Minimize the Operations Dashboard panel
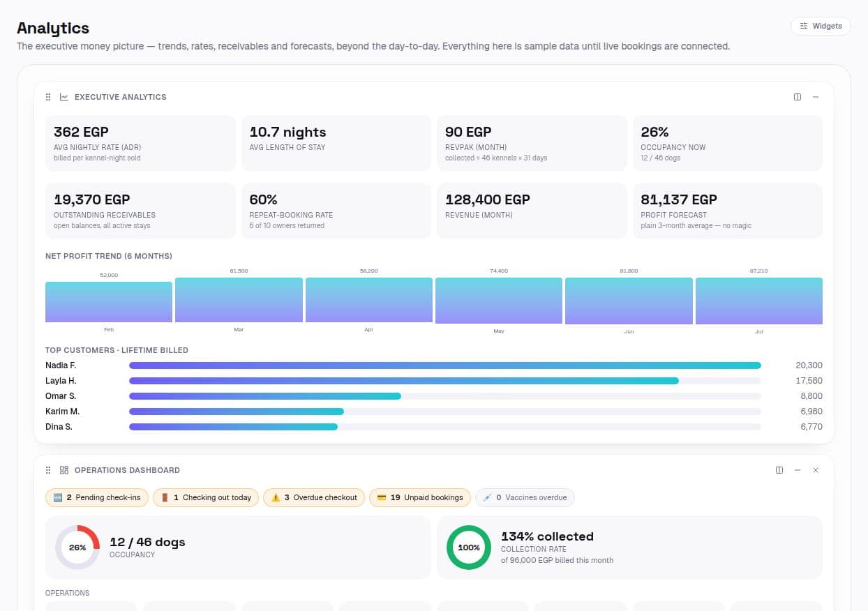The width and height of the screenshot is (868, 611). [798, 470]
